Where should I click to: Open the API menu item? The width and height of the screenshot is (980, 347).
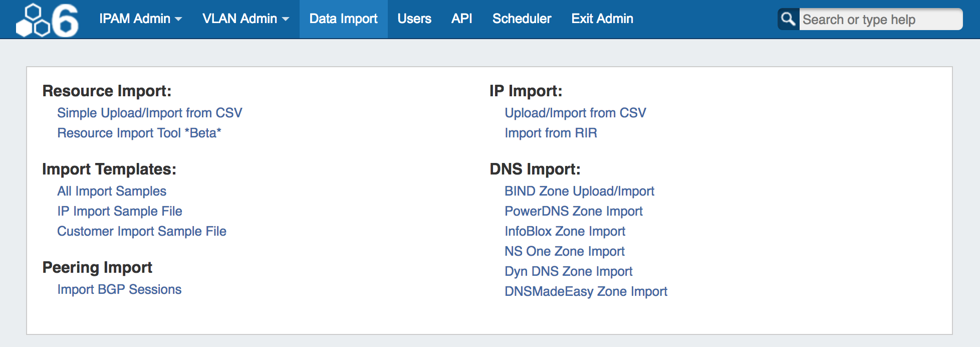pyautogui.click(x=461, y=19)
